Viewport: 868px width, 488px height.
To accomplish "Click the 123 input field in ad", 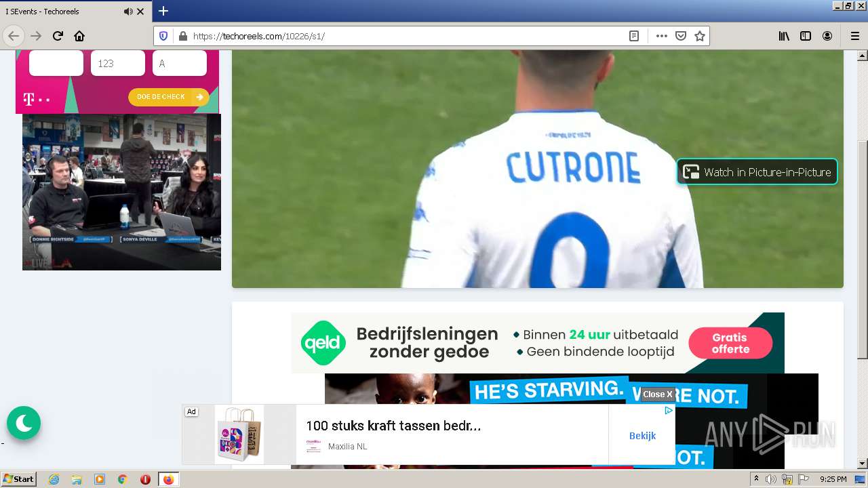I will (118, 63).
